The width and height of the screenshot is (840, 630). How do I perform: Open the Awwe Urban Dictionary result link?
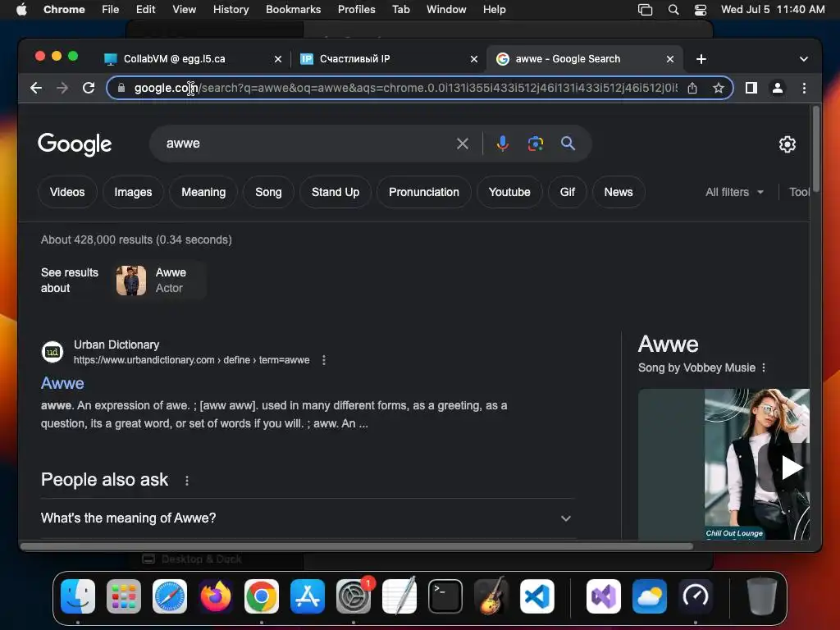pyautogui.click(x=62, y=383)
